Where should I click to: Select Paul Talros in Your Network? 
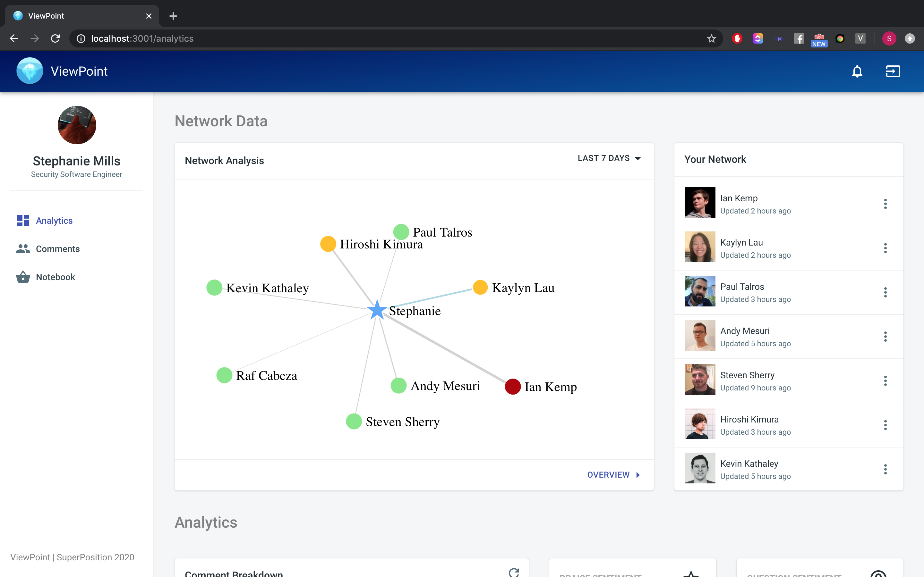[x=742, y=287]
